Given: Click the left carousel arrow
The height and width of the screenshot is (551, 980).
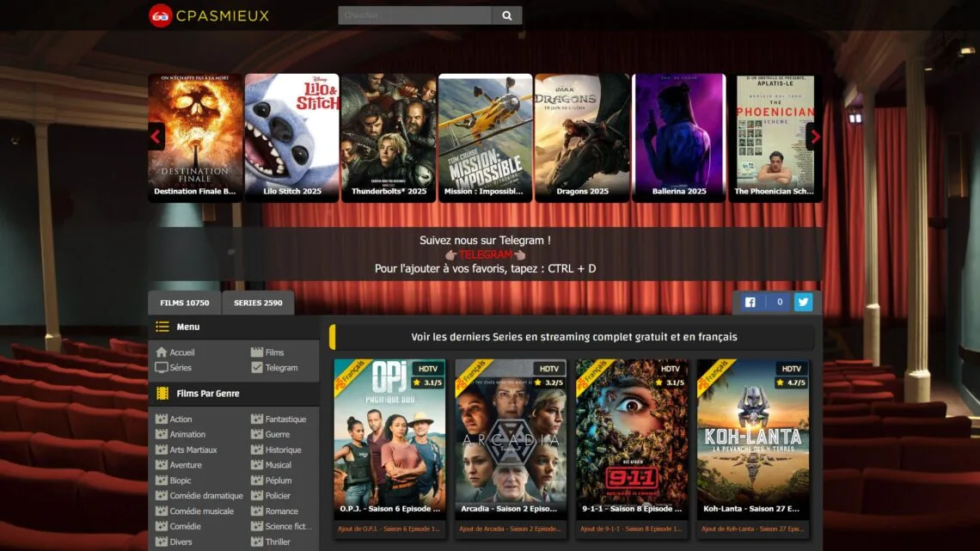Looking at the screenshot, I should click(156, 137).
